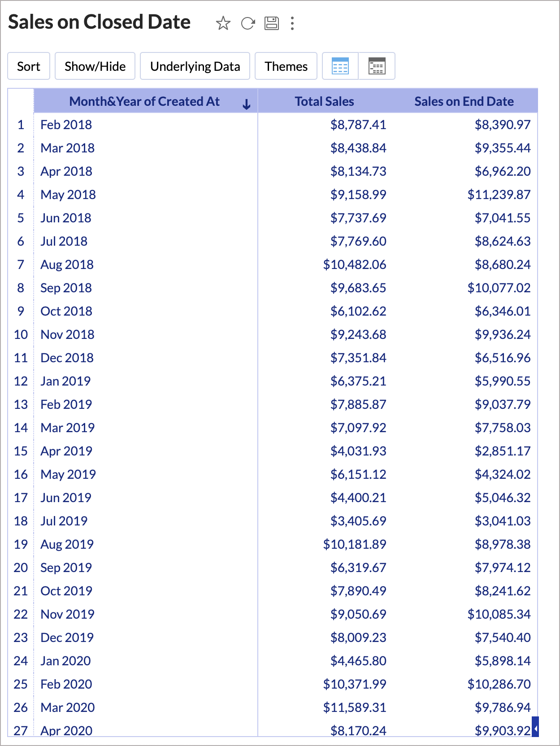Select the Month&Year of Created At header

(x=144, y=101)
